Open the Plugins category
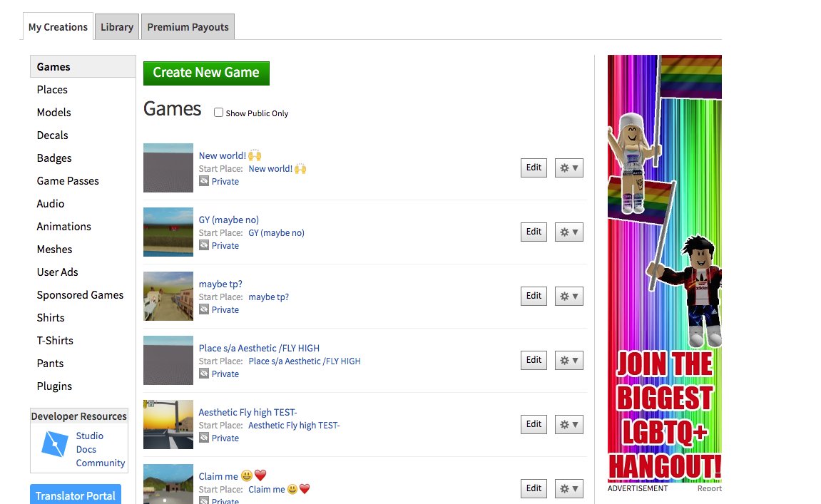 54,386
